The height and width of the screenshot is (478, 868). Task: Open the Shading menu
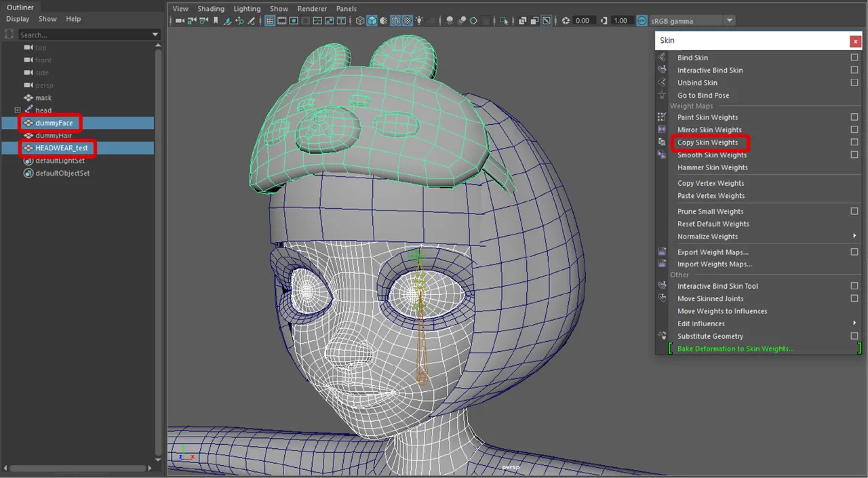(x=211, y=8)
